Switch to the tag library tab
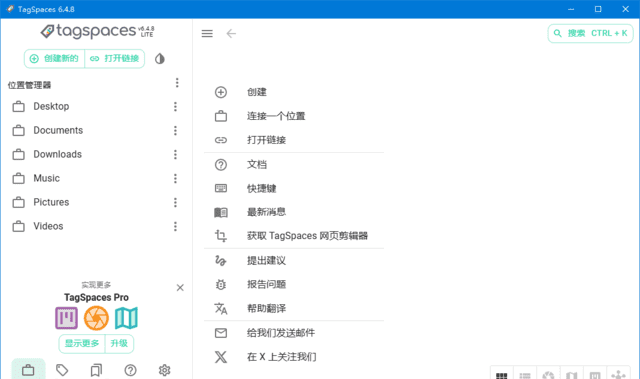Viewport: 640px width, 379px height. tap(62, 370)
